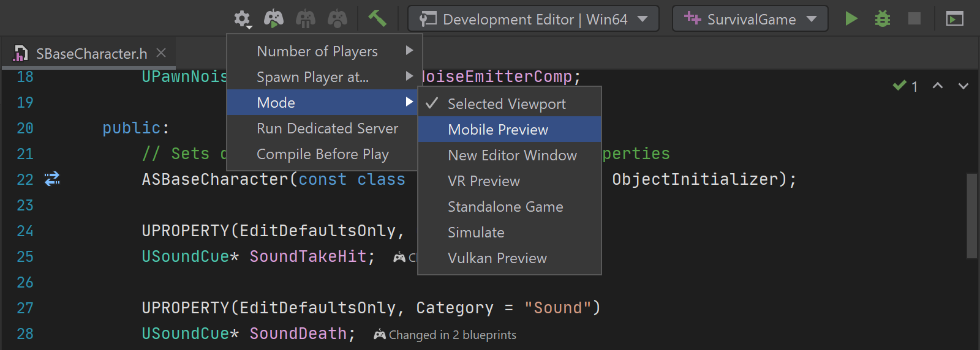Go to next highlighted problem arrow
The height and width of the screenshot is (350, 980).
coord(963,86)
